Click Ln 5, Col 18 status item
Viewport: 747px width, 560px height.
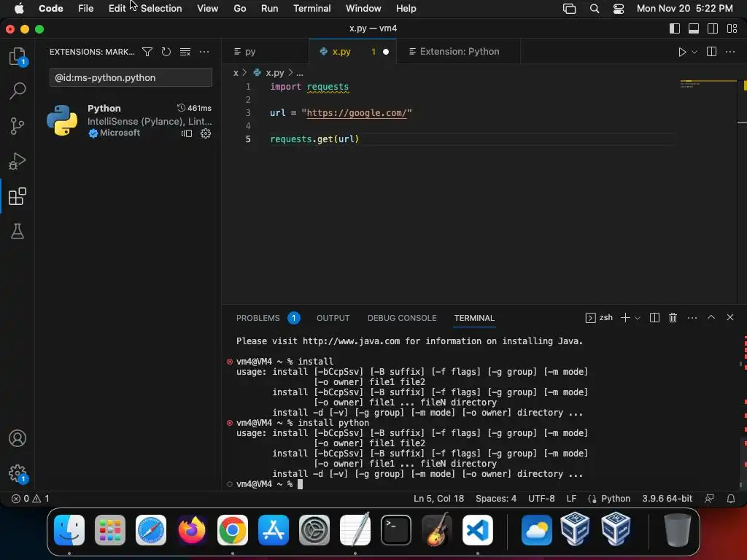(x=438, y=499)
